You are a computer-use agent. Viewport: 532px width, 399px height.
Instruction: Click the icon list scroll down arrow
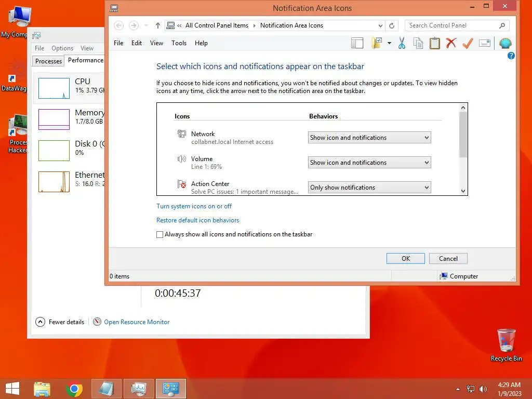click(x=463, y=191)
